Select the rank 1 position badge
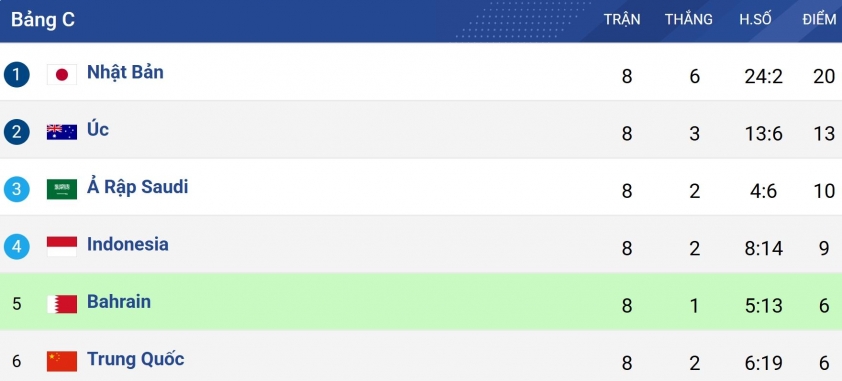842x381 pixels. point(17,75)
